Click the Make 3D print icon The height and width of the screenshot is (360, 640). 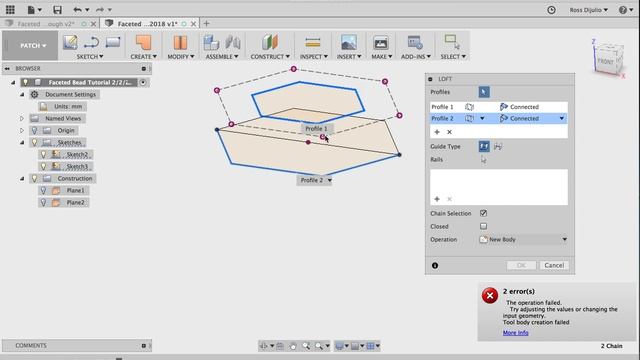[380, 42]
